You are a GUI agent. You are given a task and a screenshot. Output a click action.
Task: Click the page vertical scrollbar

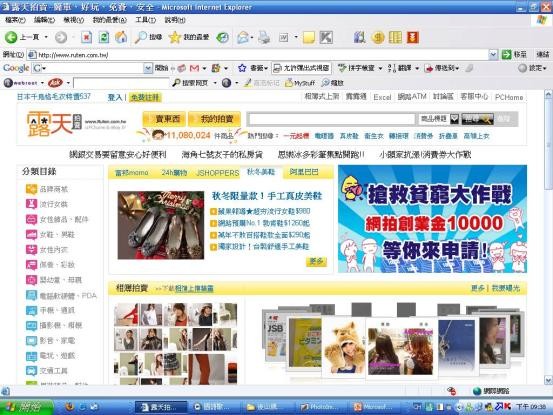(548, 237)
